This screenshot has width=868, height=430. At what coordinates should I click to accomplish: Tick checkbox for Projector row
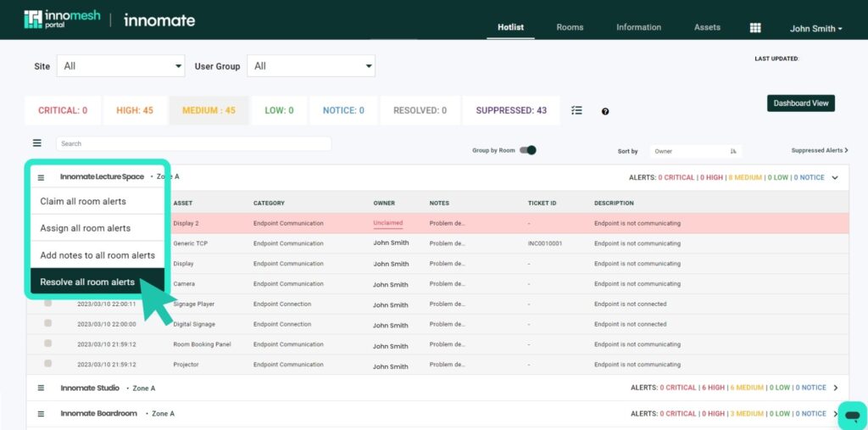point(48,364)
